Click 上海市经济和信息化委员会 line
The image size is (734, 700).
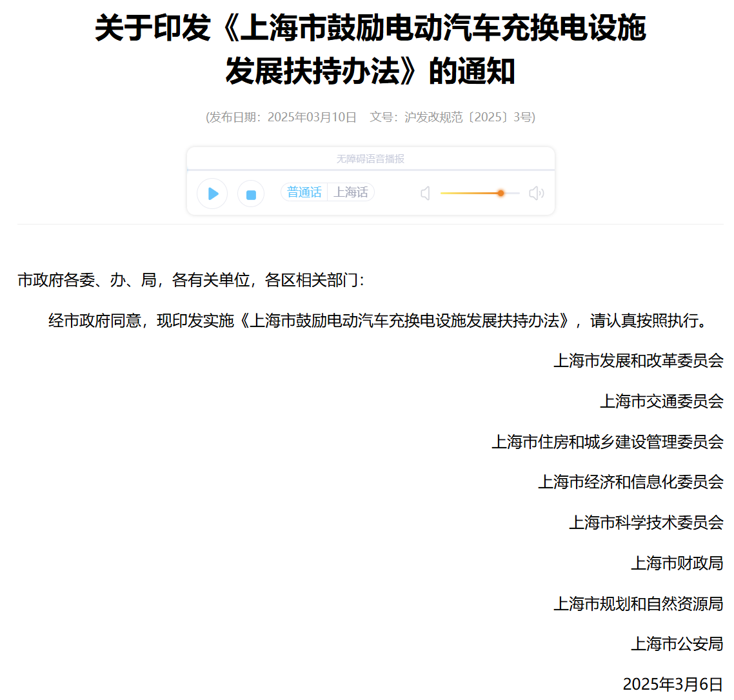[631, 482]
